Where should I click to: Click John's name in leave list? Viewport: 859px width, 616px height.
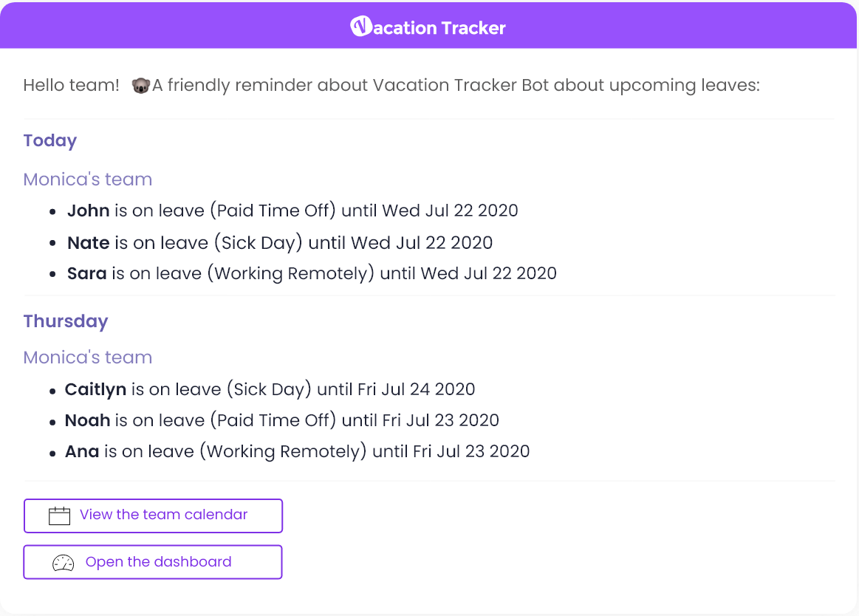click(88, 211)
